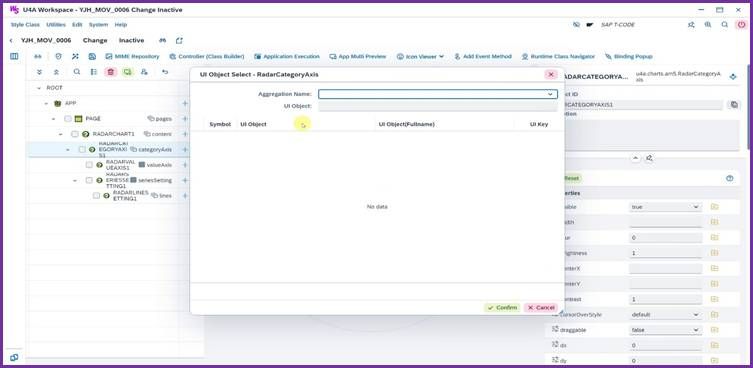Open the Aggregation Name combo box
This screenshot has height=368, width=753.
point(438,94)
